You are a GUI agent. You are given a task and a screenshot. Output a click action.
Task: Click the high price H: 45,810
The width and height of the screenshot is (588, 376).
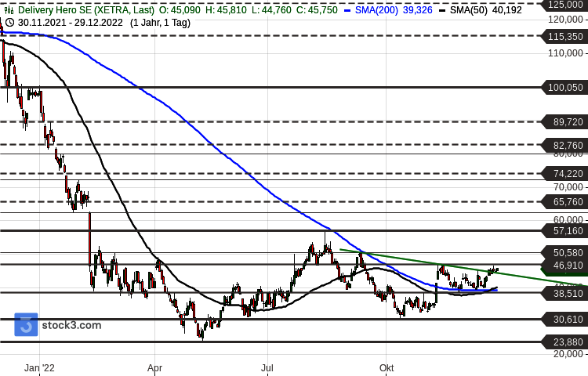point(226,10)
